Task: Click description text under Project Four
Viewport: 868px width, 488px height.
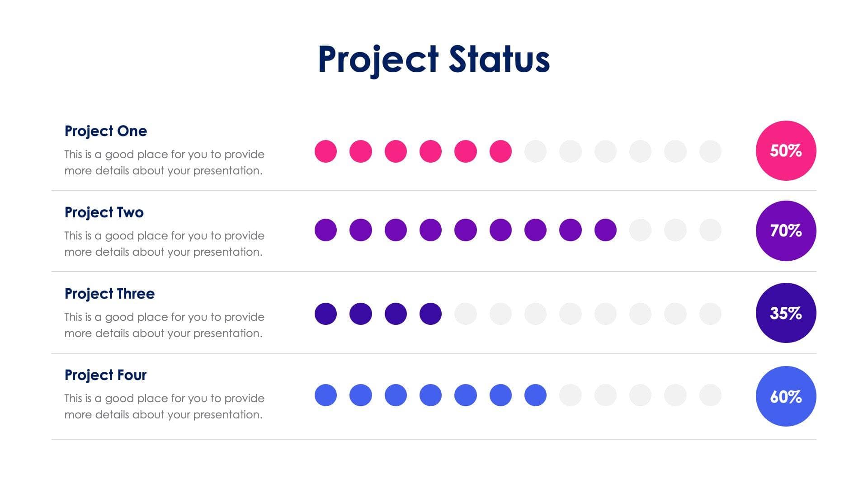Action: [164, 406]
